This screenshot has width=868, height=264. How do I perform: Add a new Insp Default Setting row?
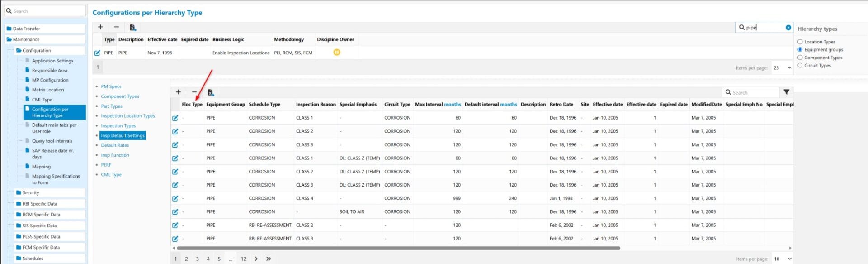178,92
